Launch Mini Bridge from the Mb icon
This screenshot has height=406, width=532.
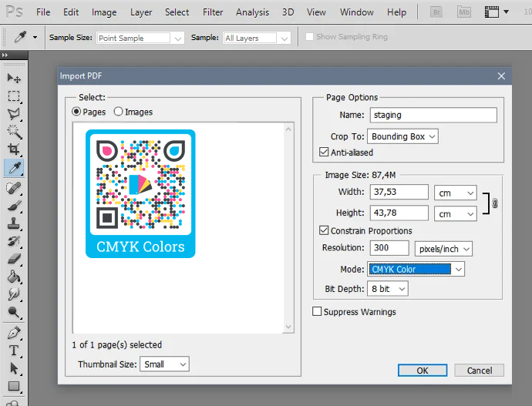point(464,12)
